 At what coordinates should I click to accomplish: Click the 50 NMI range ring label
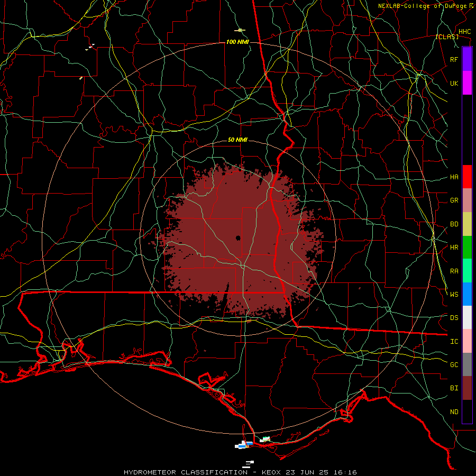237,140
